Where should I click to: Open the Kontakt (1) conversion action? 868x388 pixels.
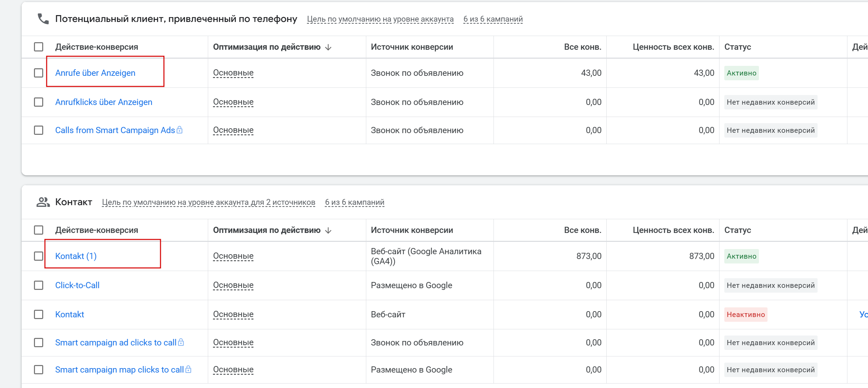click(76, 256)
